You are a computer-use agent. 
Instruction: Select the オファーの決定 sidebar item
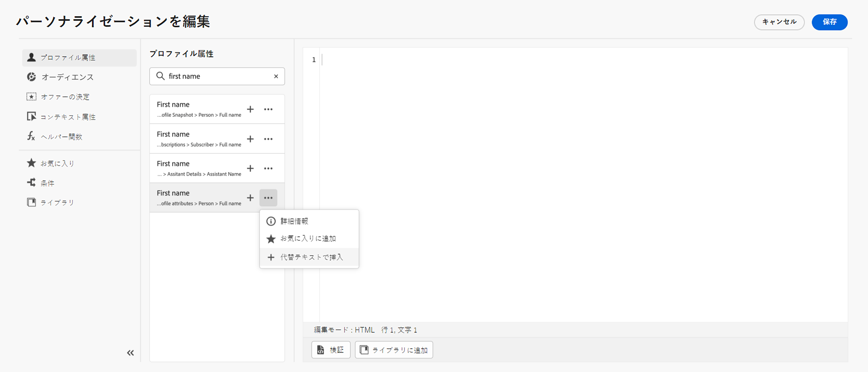coord(65,97)
